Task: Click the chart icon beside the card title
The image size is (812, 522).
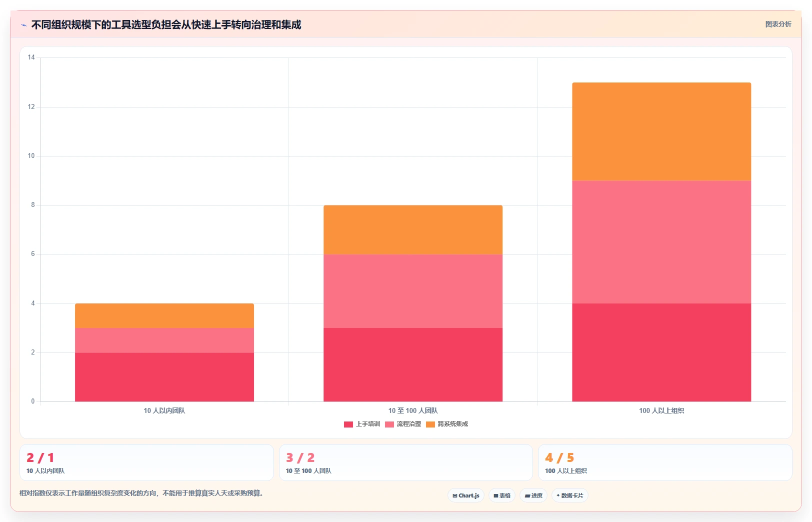Action: click(23, 25)
